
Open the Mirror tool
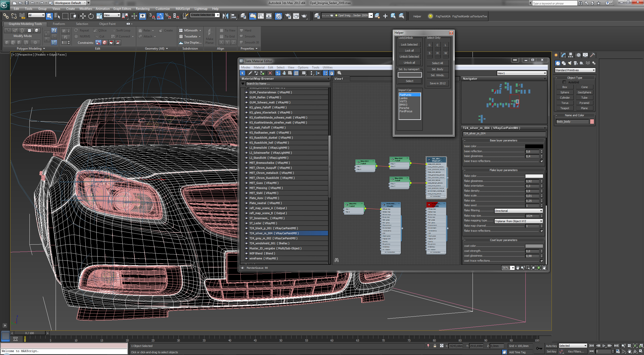click(226, 16)
